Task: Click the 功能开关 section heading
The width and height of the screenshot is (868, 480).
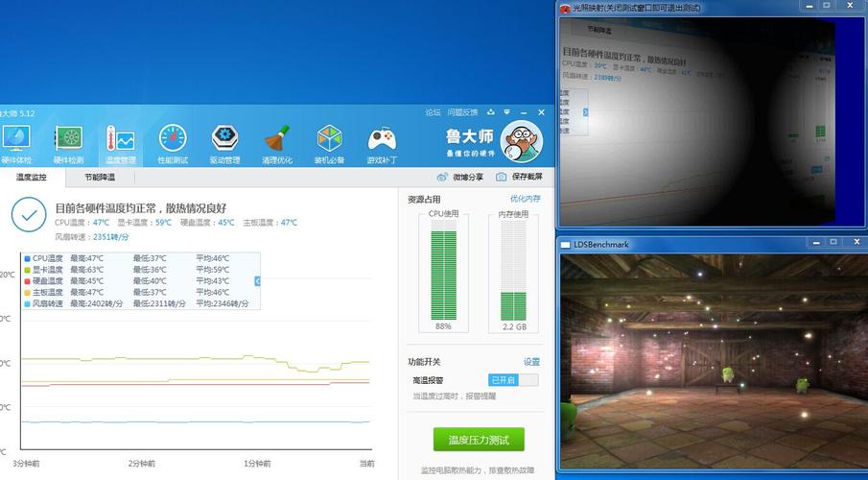Action: click(424, 362)
